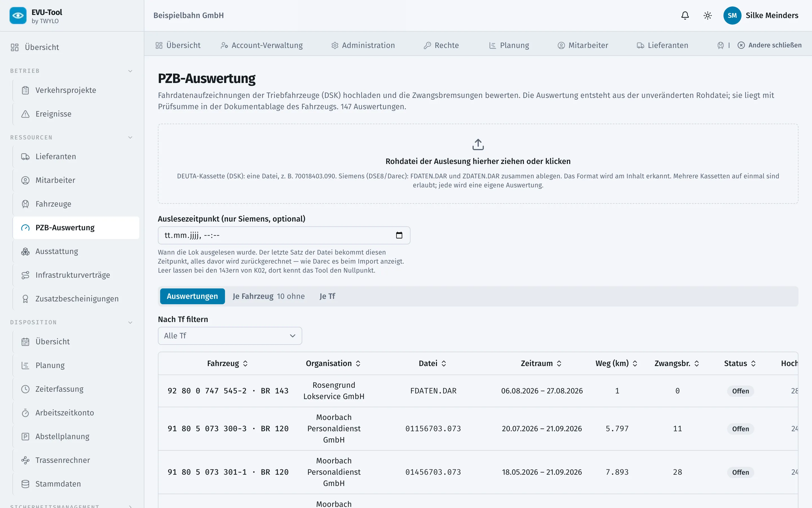Image resolution: width=812 pixels, height=508 pixels.
Task: Open Arbeitszeitkonto in sidebar
Action: (76, 413)
